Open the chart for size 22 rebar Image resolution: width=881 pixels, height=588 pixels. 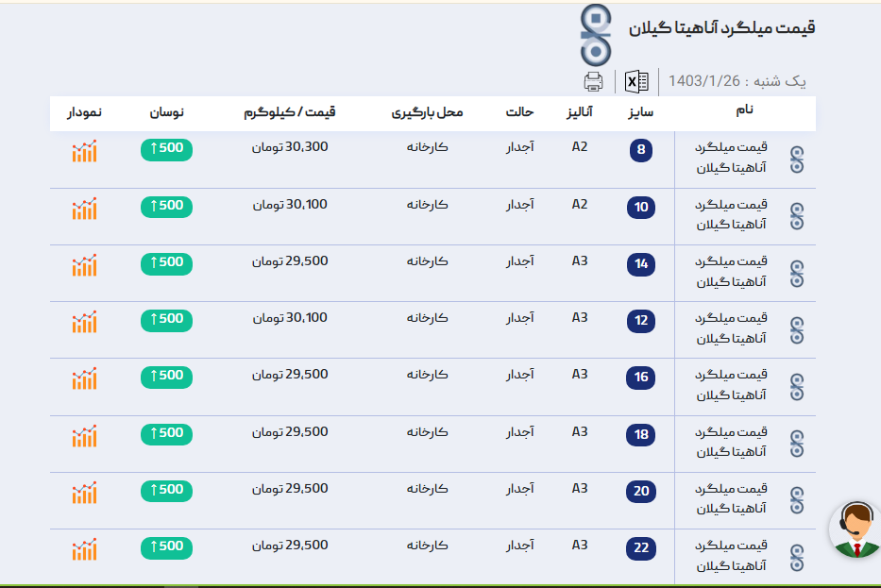pyautogui.click(x=85, y=549)
